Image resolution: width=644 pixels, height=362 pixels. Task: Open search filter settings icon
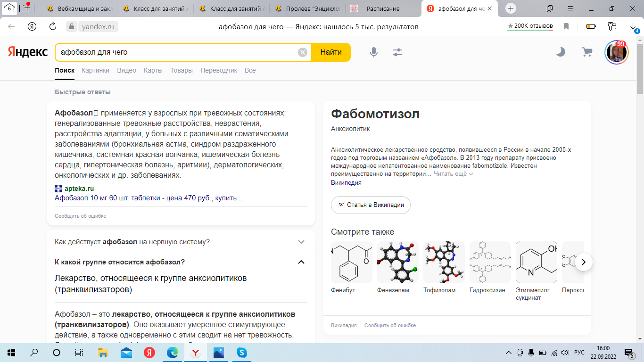coord(397,52)
